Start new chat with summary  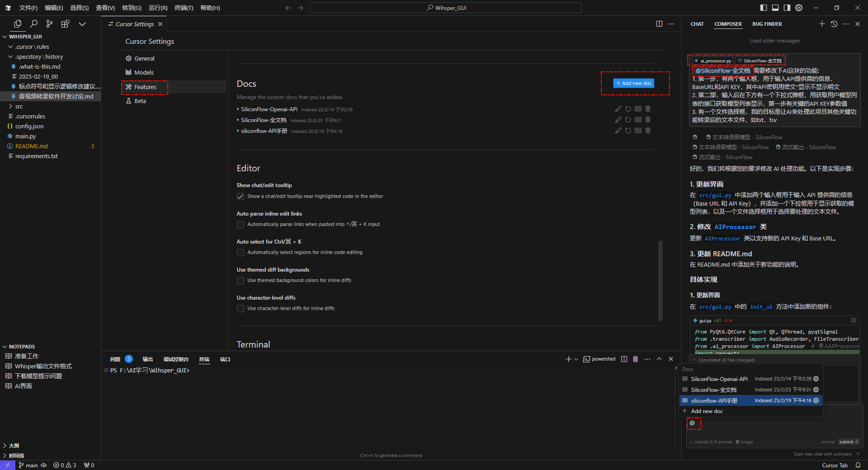tap(823, 454)
